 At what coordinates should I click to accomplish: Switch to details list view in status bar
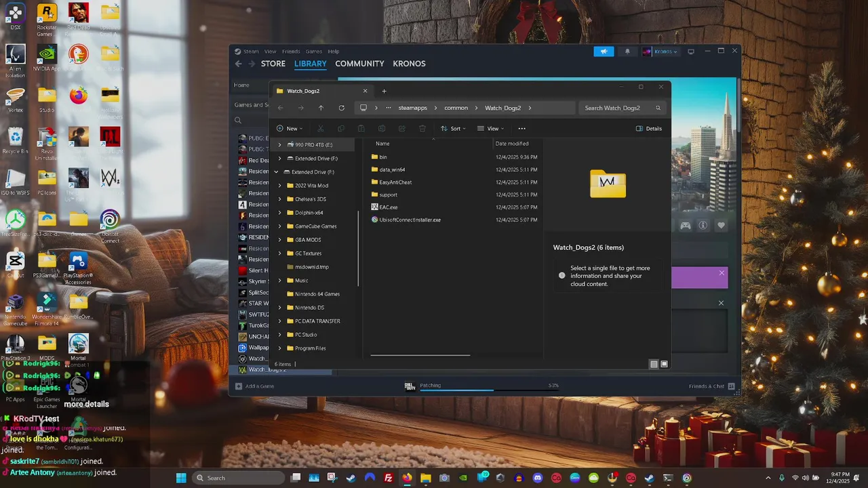[654, 364]
